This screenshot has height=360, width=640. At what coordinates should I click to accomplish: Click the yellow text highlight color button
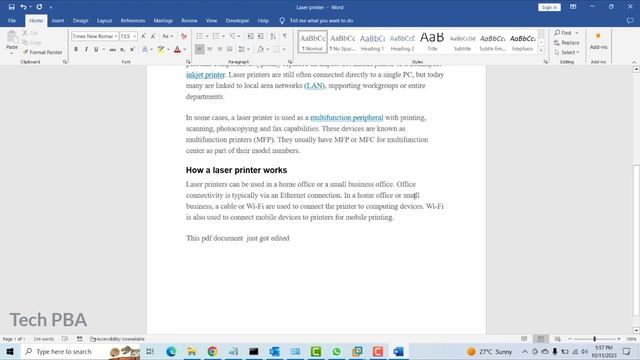click(x=161, y=49)
